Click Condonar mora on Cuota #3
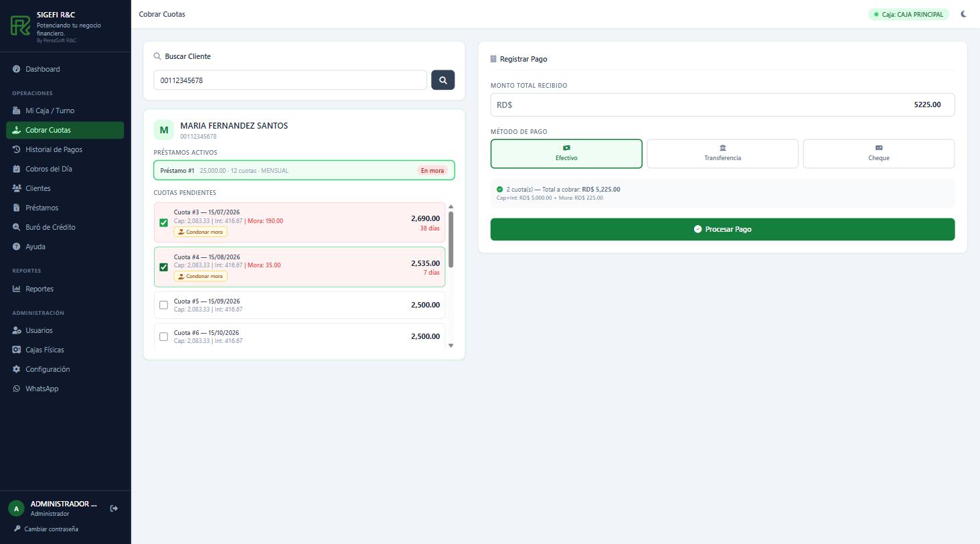The image size is (980, 544). [x=200, y=232]
